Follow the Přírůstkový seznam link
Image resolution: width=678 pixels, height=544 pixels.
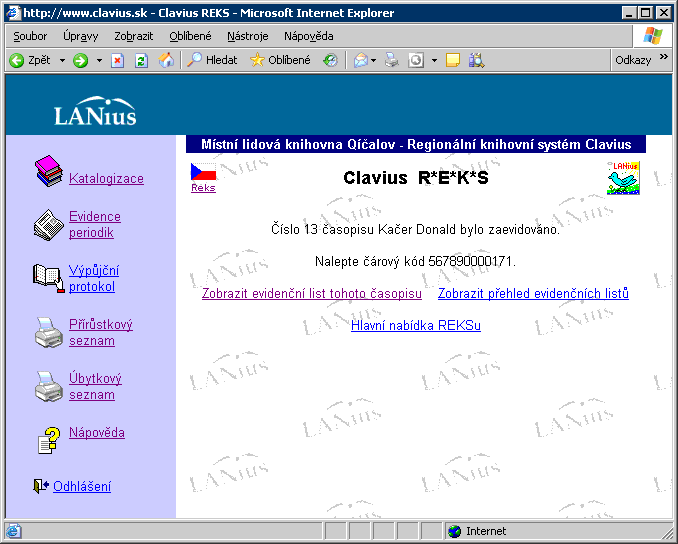[x=101, y=333]
